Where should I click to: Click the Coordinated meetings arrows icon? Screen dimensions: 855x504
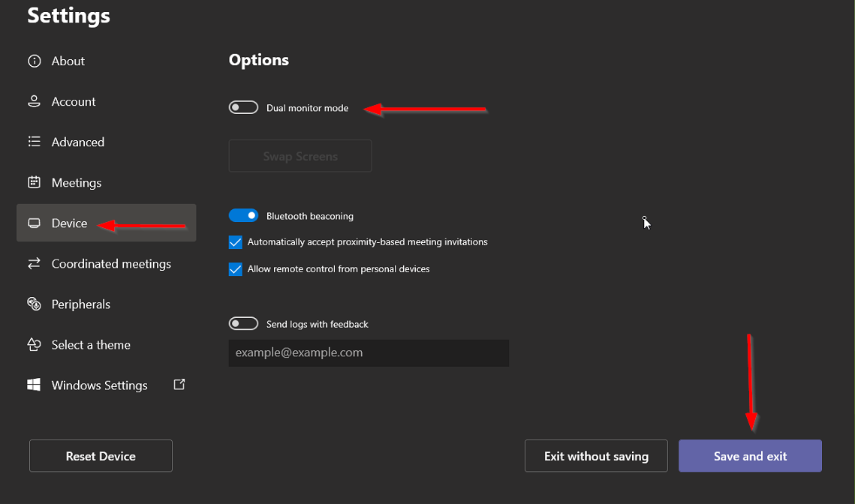coord(35,263)
